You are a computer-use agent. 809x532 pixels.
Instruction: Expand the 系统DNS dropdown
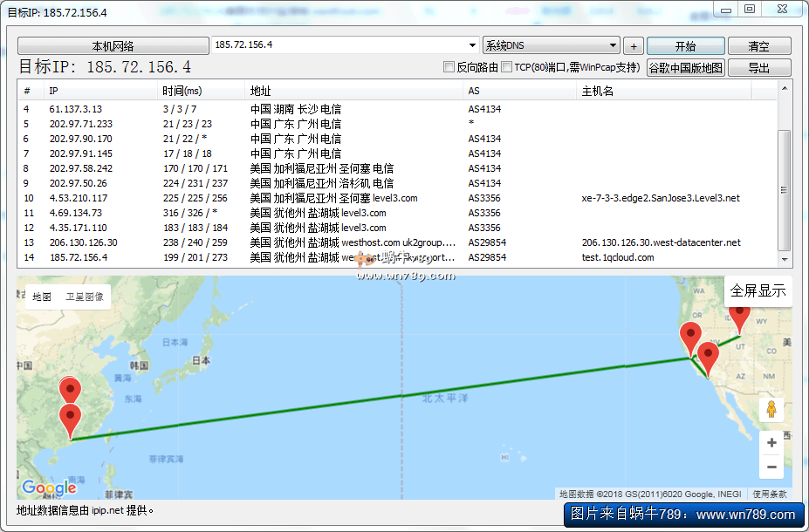613,45
